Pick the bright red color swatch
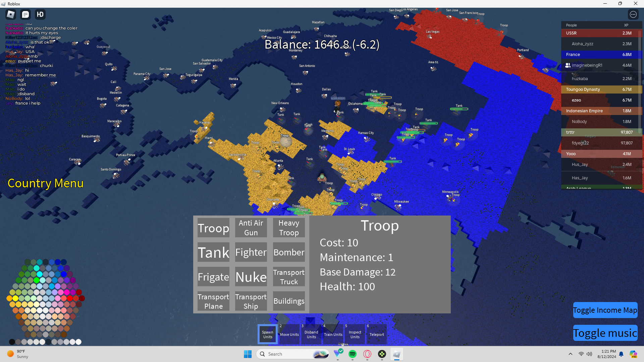The height and width of the screenshot is (362, 644). 70,298
